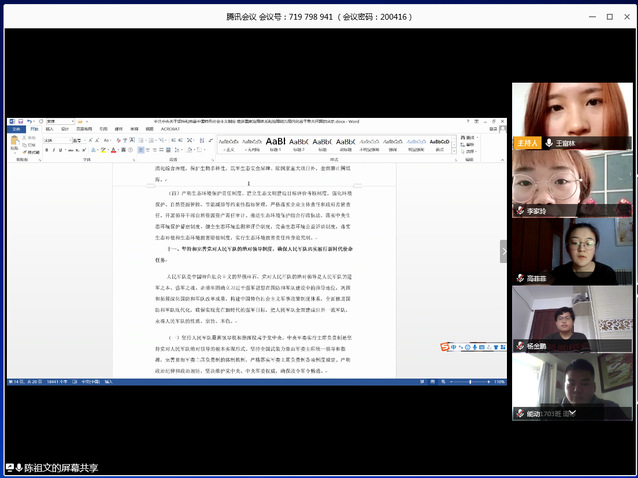
Task: Click the microphone icon beside 李家玲
Action: [x=519, y=211]
